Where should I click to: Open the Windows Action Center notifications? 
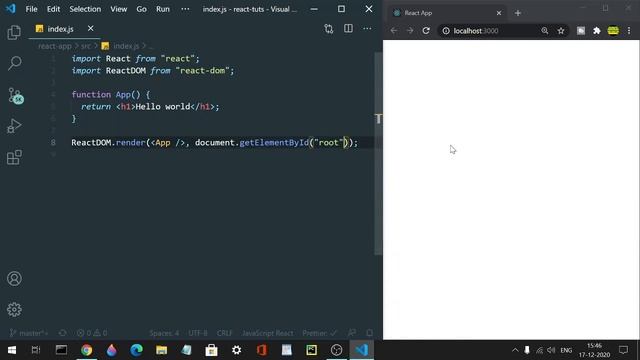[x=623, y=350]
